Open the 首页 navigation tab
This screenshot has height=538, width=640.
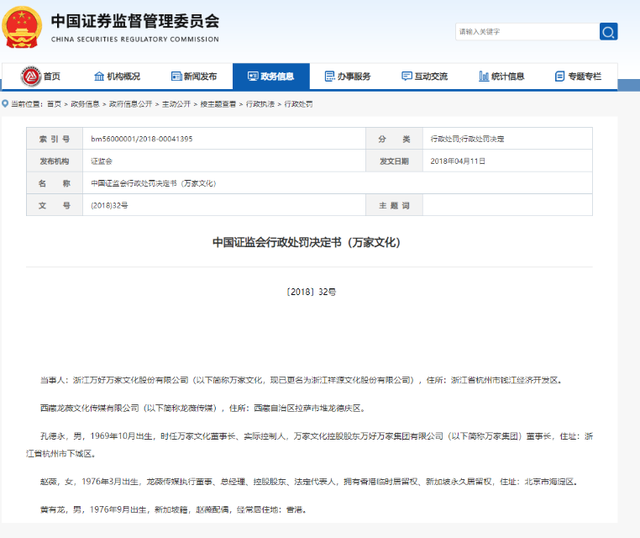tap(41, 76)
